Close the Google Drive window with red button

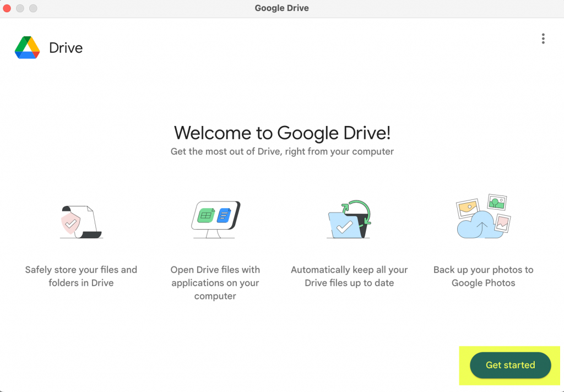[x=7, y=8]
